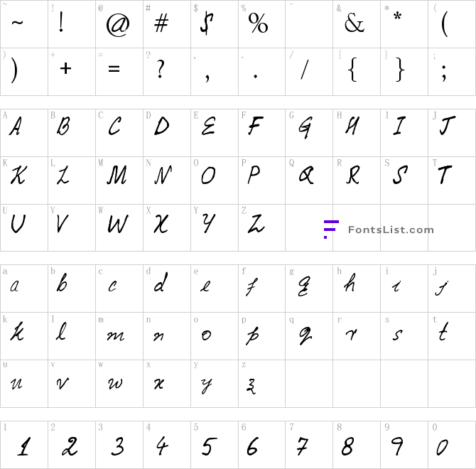Select the uppercase Q glyph
Viewport: 476px width, 469px height.
(x=306, y=175)
